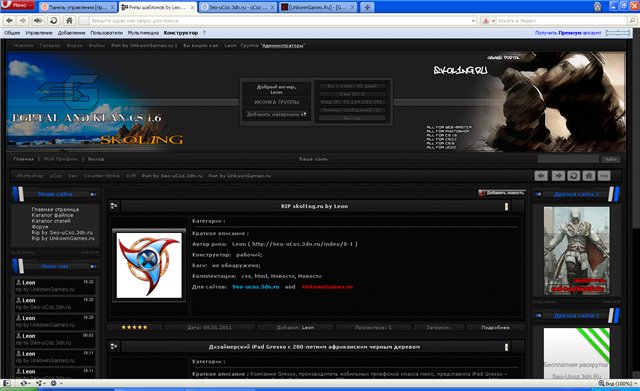The height and width of the screenshot is (391, 640).
Task: Click the site's gray back arrow button
Action: [x=541, y=176]
